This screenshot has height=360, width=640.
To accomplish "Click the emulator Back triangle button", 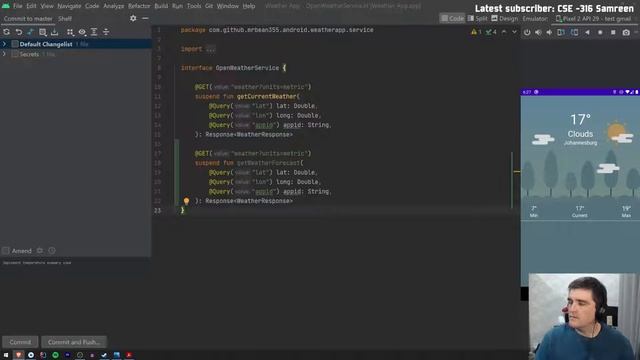I will (587, 32).
